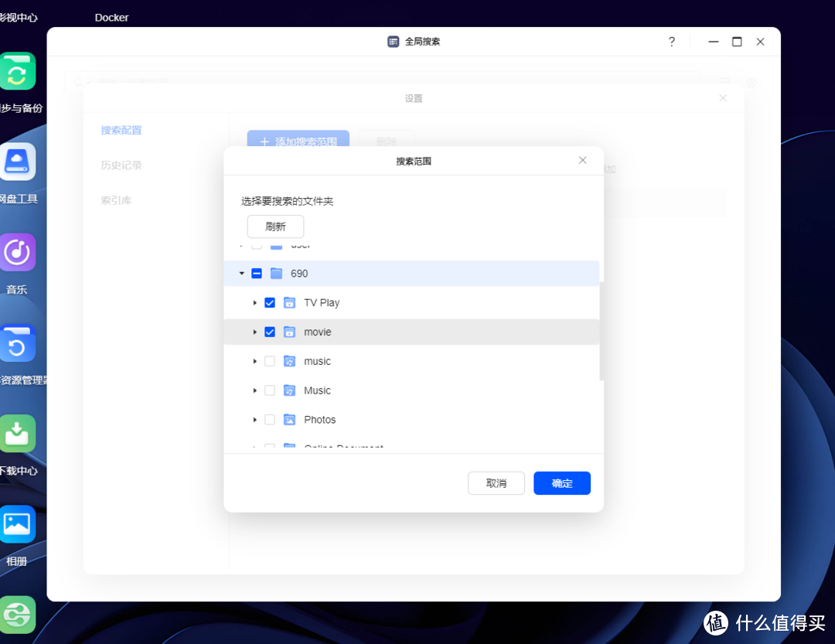Click the 刷新 refresh button
The width and height of the screenshot is (835, 644).
click(x=275, y=226)
